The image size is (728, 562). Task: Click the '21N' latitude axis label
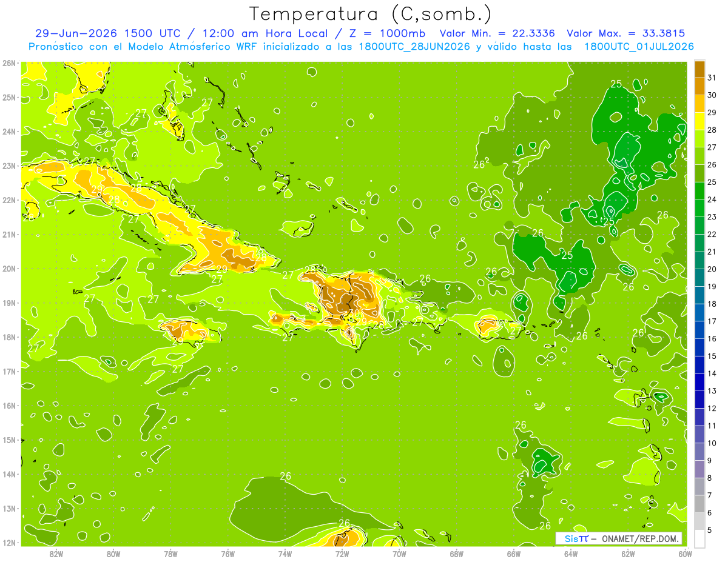pos(8,234)
